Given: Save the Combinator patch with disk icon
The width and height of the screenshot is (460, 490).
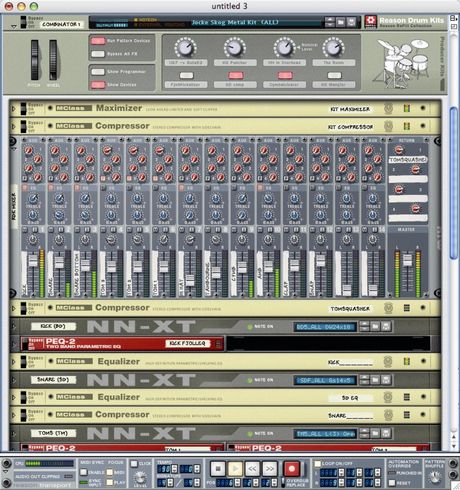Looking at the screenshot, I should click(351, 22).
